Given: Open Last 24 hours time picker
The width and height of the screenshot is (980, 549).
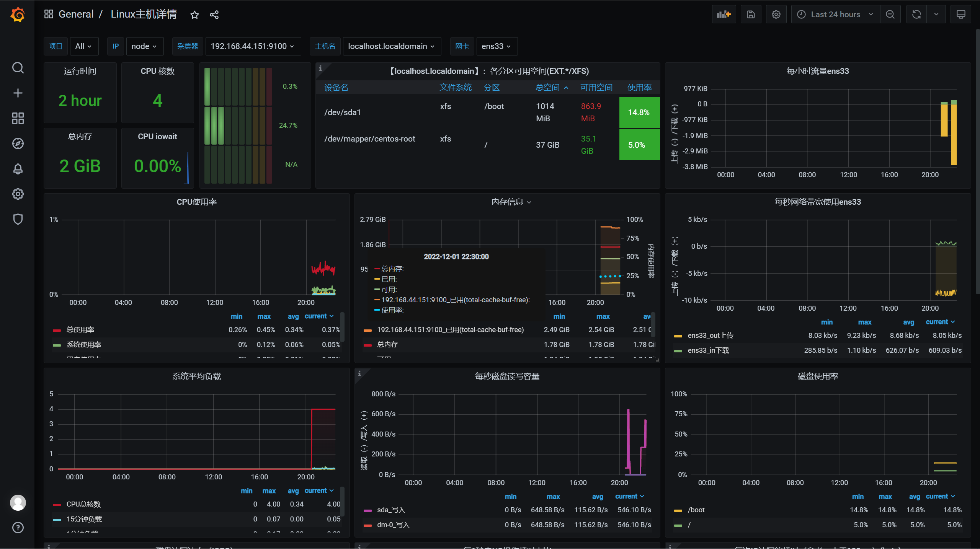Looking at the screenshot, I should click(x=835, y=15).
